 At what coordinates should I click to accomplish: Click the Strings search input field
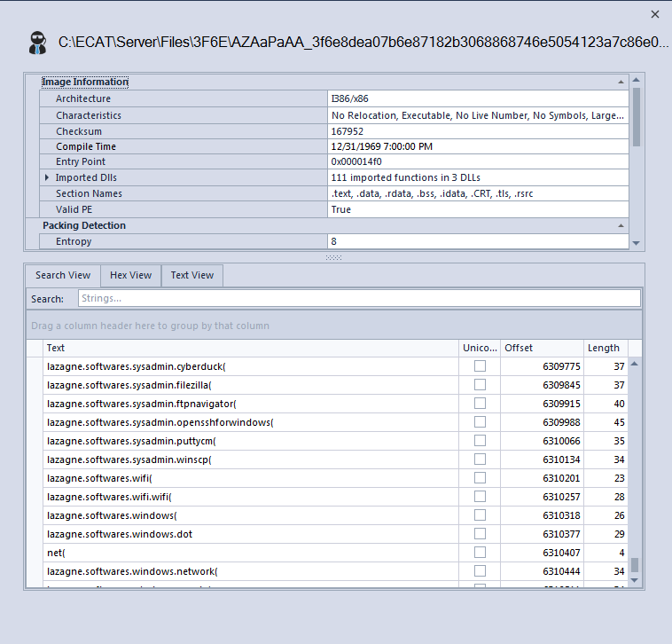click(x=358, y=299)
